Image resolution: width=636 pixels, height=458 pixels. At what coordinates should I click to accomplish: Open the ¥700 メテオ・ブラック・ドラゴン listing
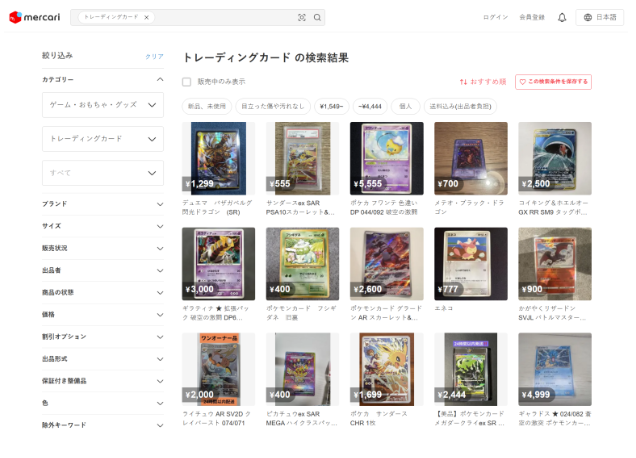click(471, 159)
